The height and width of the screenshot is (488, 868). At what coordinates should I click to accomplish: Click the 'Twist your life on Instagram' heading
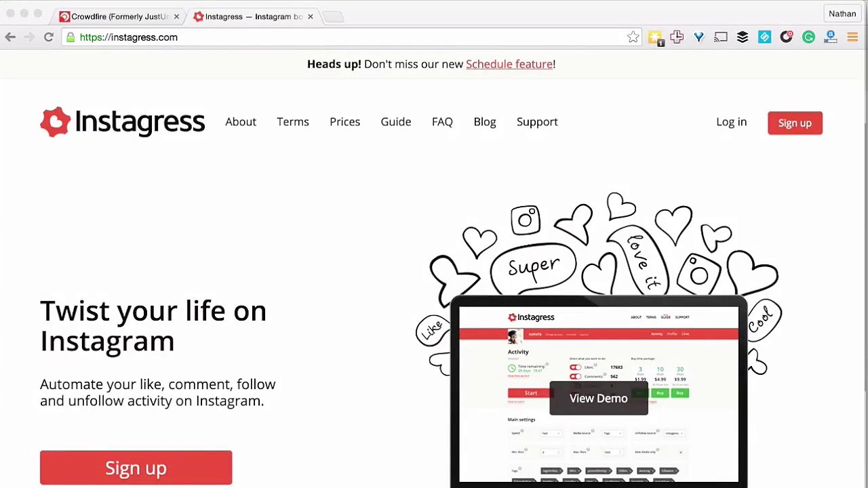coord(153,326)
